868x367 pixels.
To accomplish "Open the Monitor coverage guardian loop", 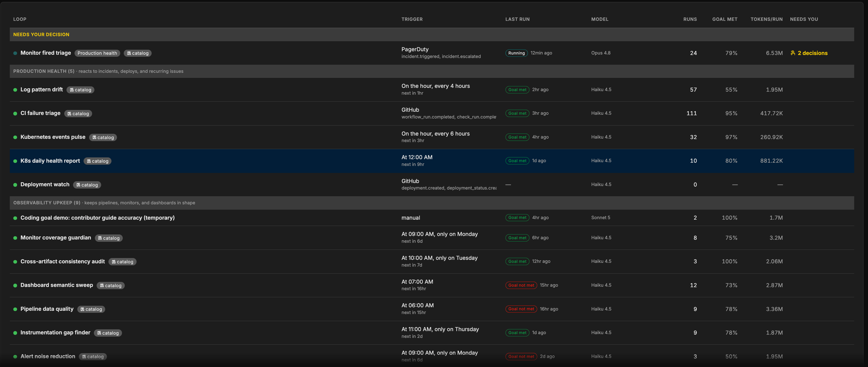I will coord(55,237).
